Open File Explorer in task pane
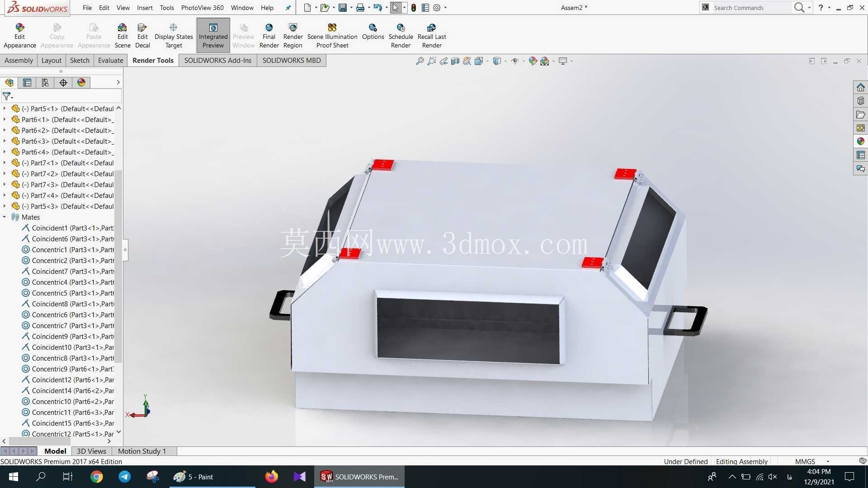The width and height of the screenshot is (868, 488). pos(860,114)
